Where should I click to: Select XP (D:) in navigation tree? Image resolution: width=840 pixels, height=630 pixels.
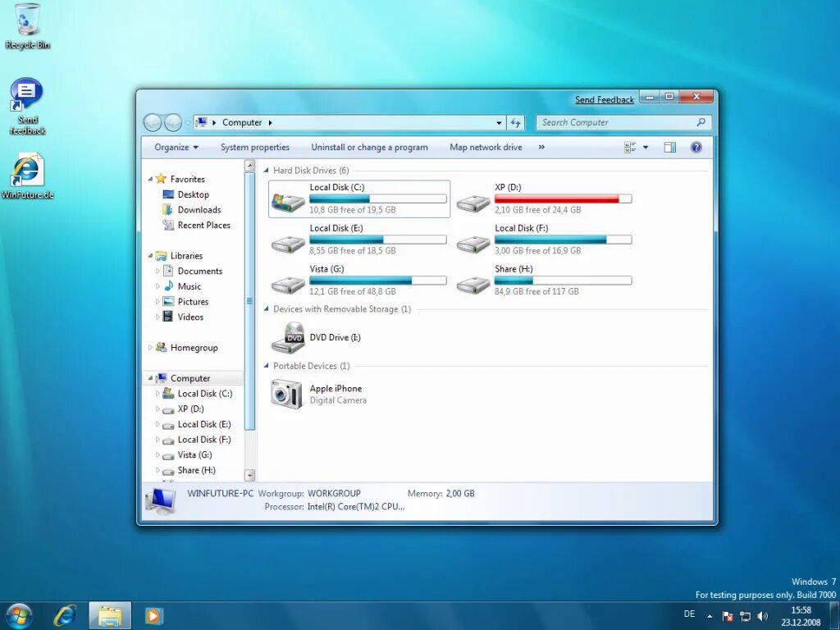[190, 409]
